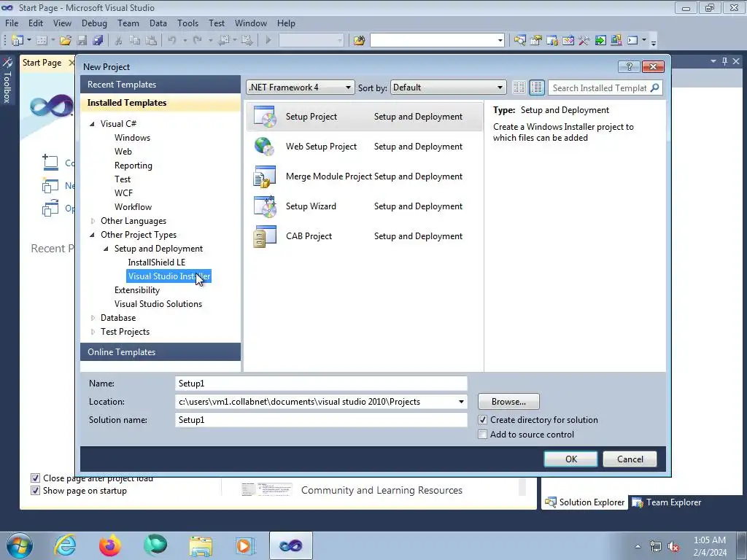
Task: Collapse the Other Project Types node
Action: [93, 235]
